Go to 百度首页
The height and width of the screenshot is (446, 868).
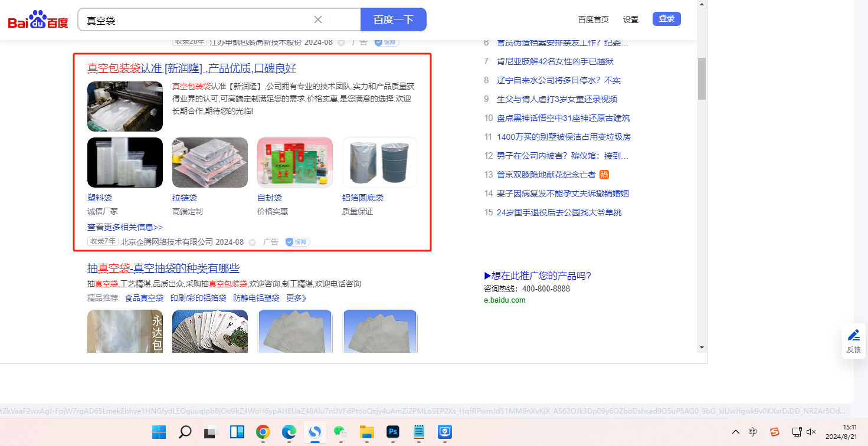pyautogui.click(x=594, y=19)
